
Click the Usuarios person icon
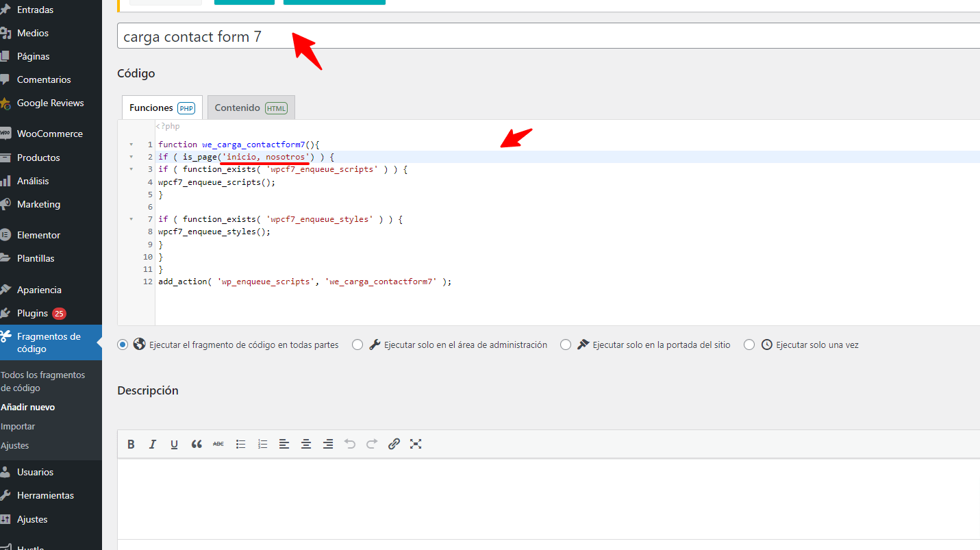[x=5, y=472]
